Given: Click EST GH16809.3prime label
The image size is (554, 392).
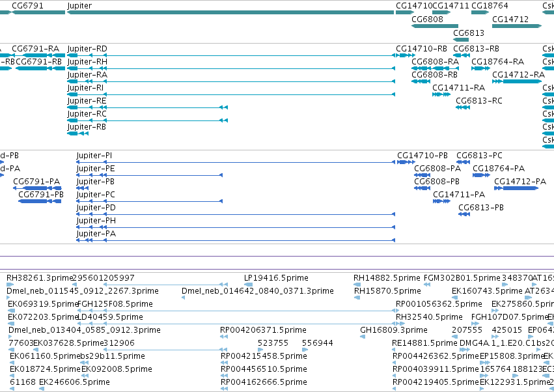Looking at the screenshot, I should click(394, 330).
